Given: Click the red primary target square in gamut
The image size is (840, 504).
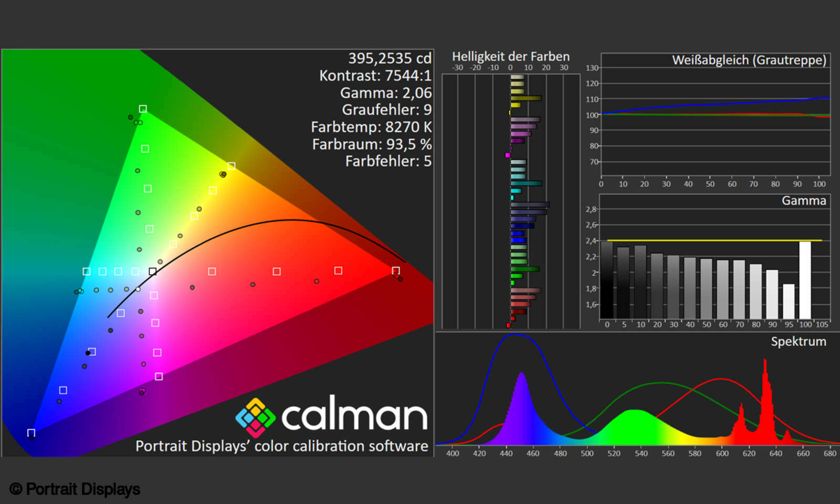Looking at the screenshot, I should pyautogui.click(x=396, y=270).
